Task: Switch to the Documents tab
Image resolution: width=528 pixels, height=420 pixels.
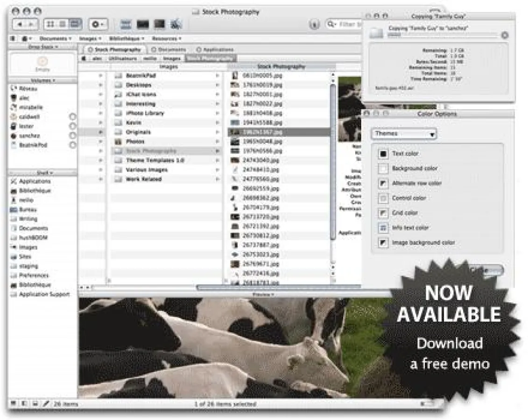Action: 169,49
